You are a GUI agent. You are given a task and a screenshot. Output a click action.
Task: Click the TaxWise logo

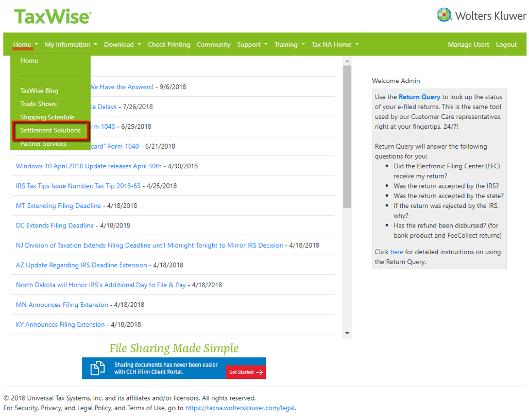(x=52, y=16)
